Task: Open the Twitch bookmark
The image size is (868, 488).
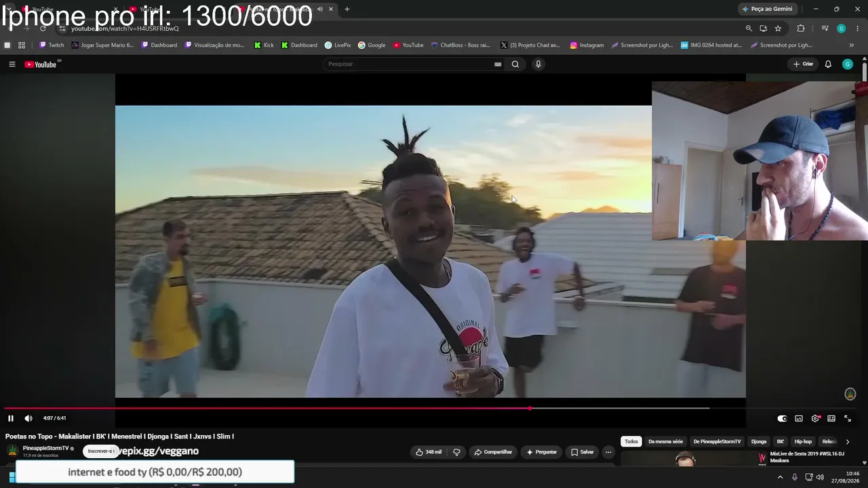Action: tap(52, 45)
